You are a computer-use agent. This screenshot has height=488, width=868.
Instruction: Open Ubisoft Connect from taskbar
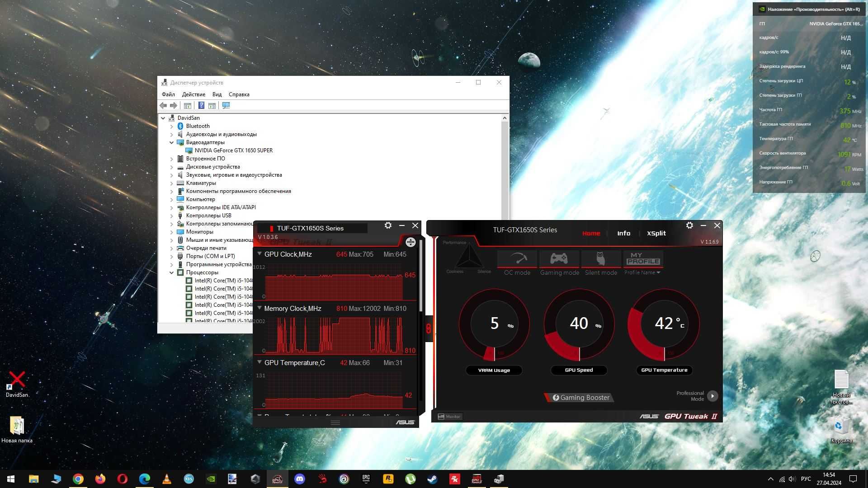pyautogui.click(x=344, y=479)
